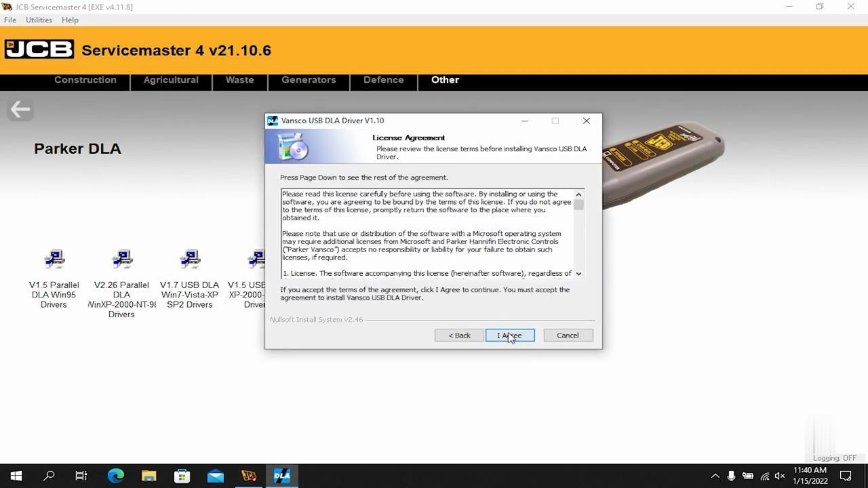Viewport: 868px width, 488px height.
Task: Minimize the Vansco USB DLA Driver dialog
Action: [x=524, y=121]
